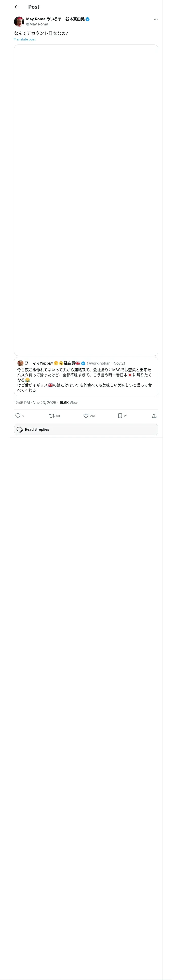Open Read 8 replies button
The image size is (172, 980).
coord(86,429)
